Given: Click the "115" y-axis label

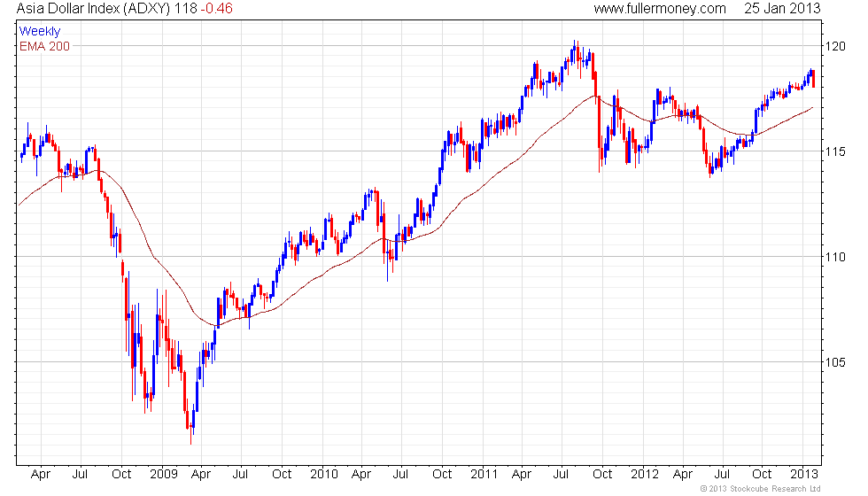Looking at the screenshot, I should 834,151.
